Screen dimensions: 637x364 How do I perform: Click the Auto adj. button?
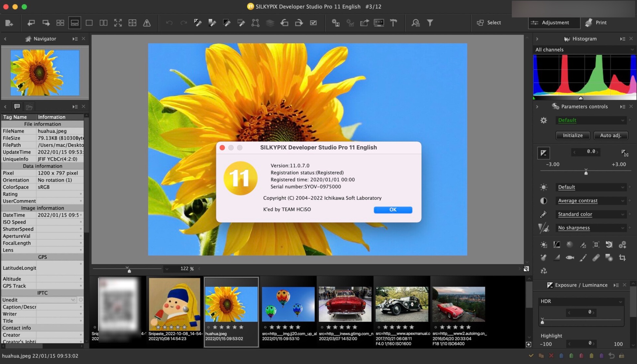click(611, 136)
